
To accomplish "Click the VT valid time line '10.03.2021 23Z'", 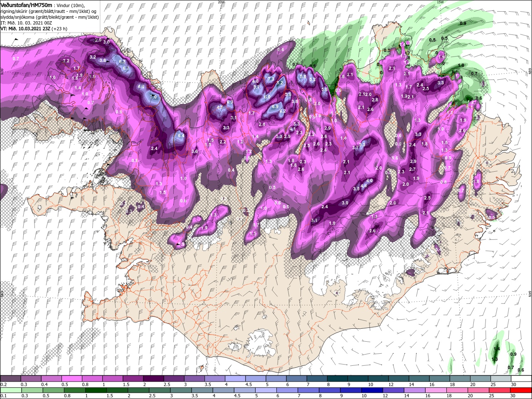I will pyautogui.click(x=34, y=29).
